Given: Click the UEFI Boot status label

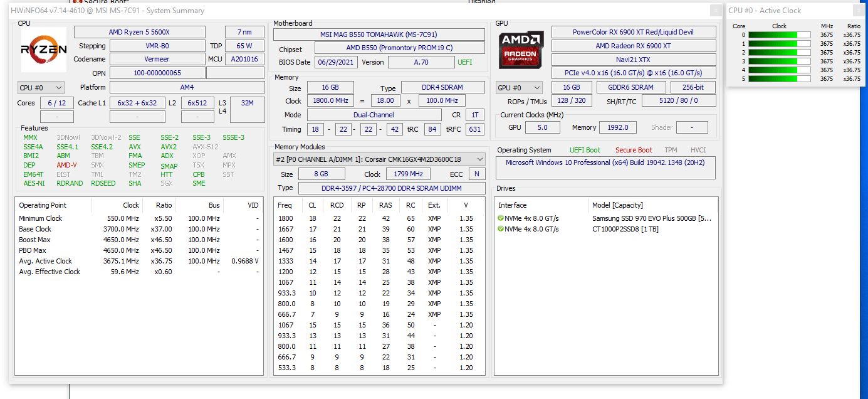Looking at the screenshot, I should click(x=585, y=150).
